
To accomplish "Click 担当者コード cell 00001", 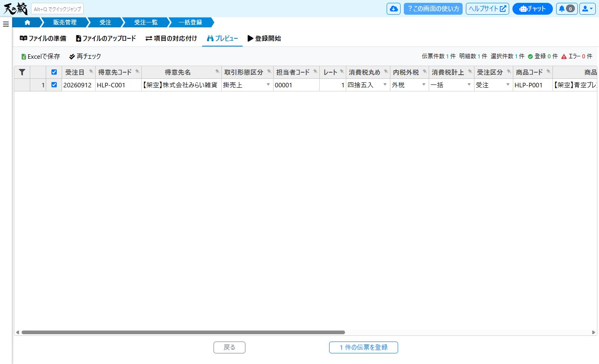I will [x=296, y=85].
